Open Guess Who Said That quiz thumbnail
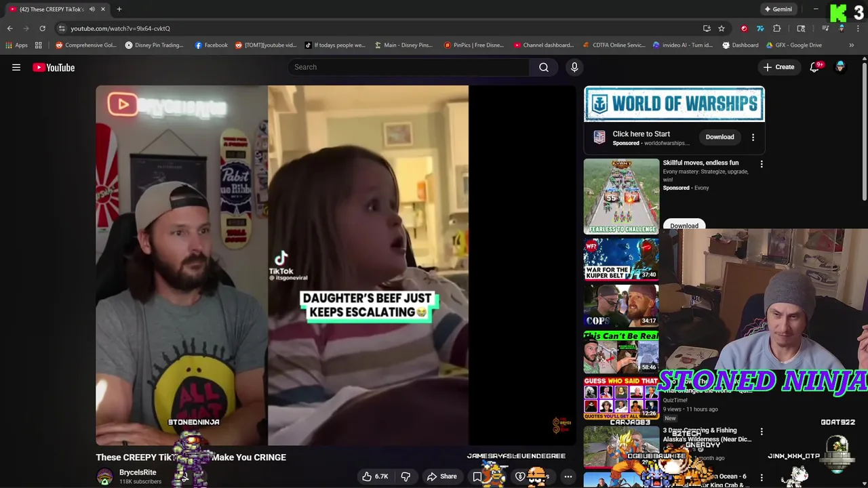This screenshot has height=488, width=868. coord(621,399)
